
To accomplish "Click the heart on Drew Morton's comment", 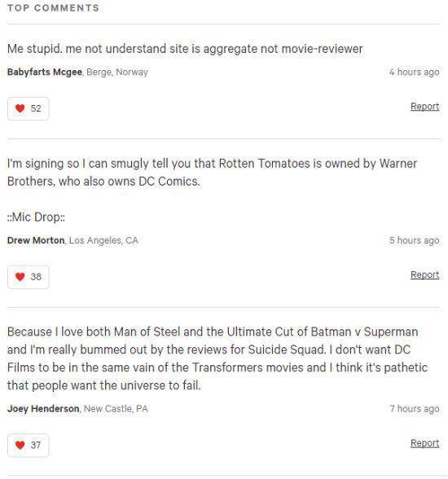I will (x=28, y=277).
